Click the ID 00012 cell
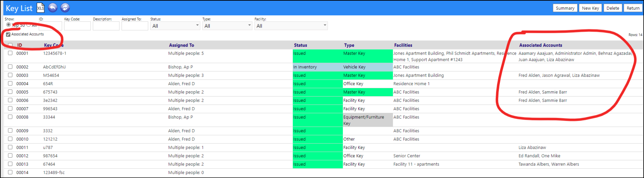The height and width of the screenshot is (178, 644). point(22,156)
